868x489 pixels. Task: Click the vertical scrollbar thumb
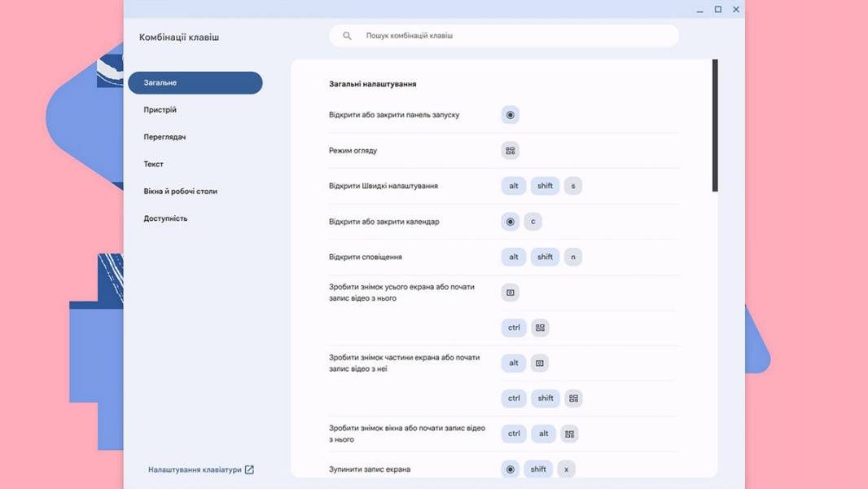(715, 126)
